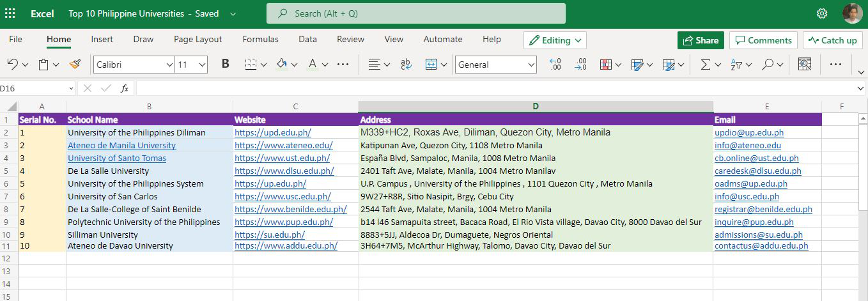Open the app launcher waffle icon
This screenshot has height=301, width=868.
pos(10,13)
